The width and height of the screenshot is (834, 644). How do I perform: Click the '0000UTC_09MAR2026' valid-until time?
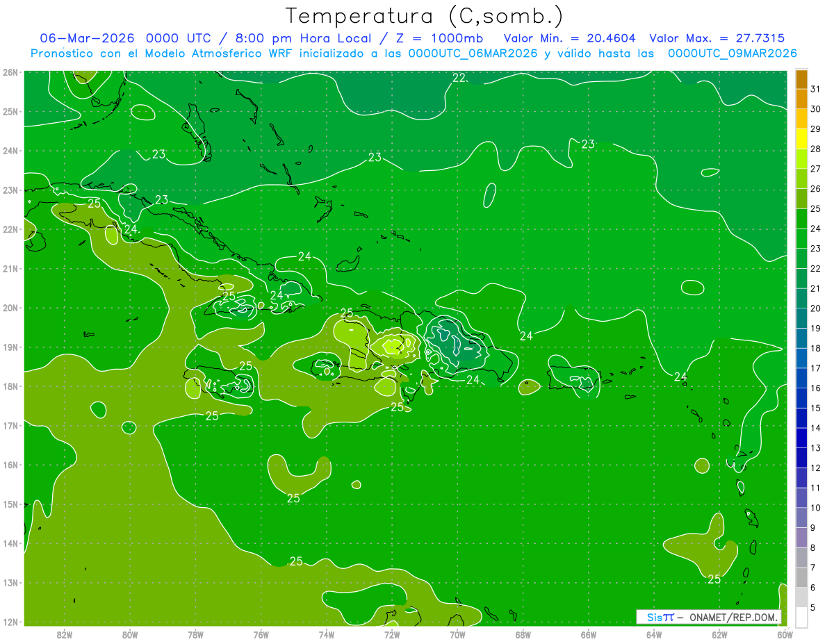[732, 53]
